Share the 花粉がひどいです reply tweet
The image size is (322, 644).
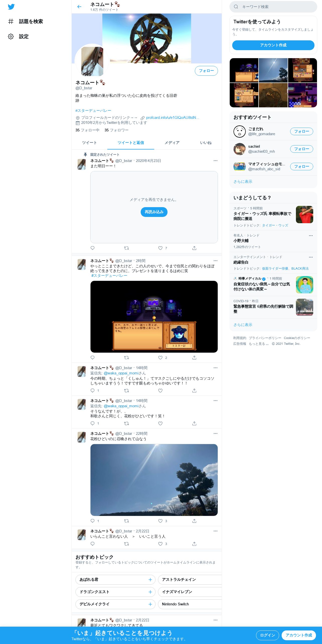194,423
